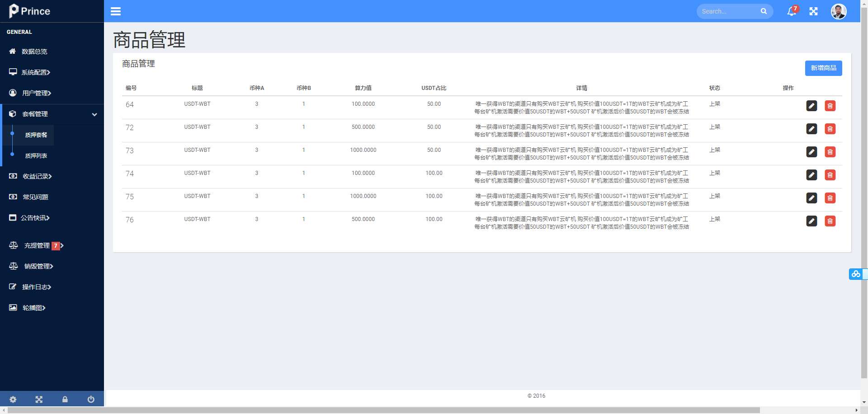Image resolution: width=868 pixels, height=414 pixels.
Task: Edit product row 75 with pencil icon
Action: coord(811,198)
